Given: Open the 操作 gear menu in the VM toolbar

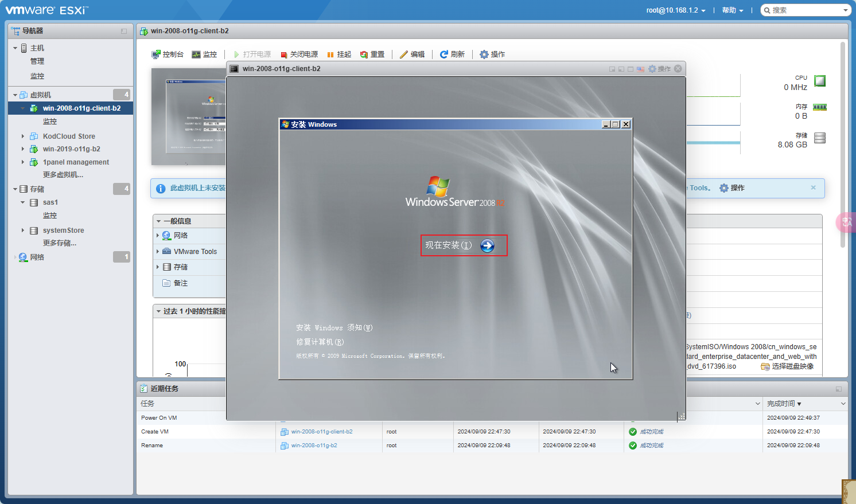Looking at the screenshot, I should (x=492, y=54).
